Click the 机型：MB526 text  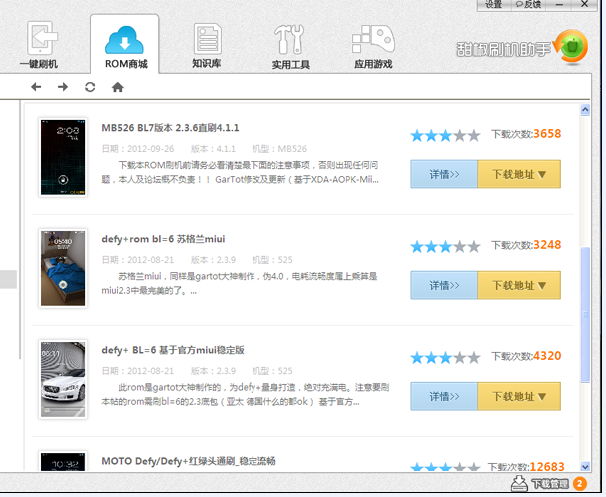point(279,149)
